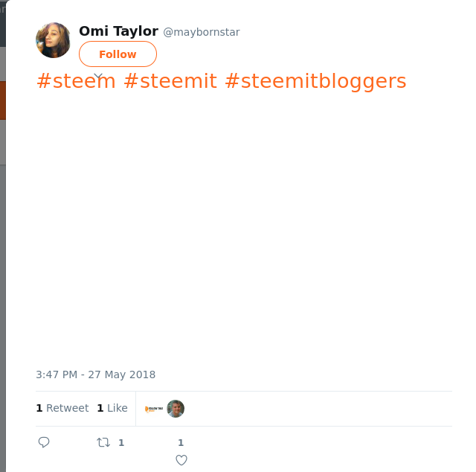Open the #steemit hashtag link

pos(170,81)
